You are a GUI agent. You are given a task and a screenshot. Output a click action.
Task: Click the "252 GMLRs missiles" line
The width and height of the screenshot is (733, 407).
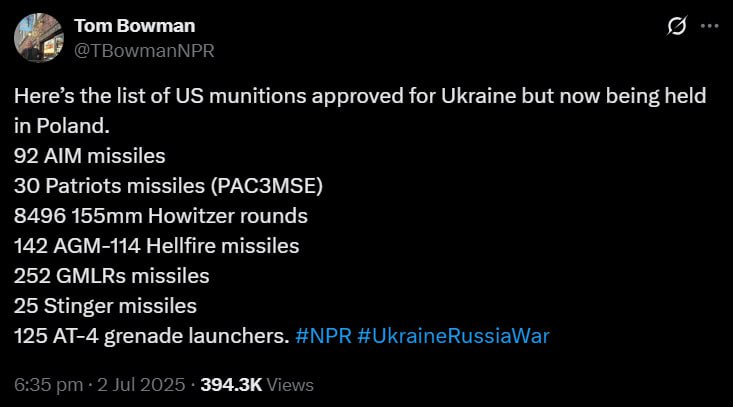pyautogui.click(x=112, y=276)
